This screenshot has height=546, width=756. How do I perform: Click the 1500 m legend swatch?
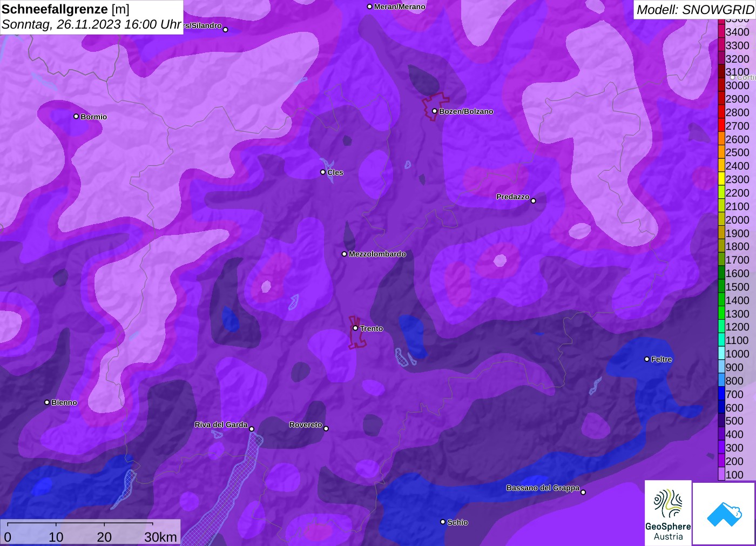pos(721,286)
